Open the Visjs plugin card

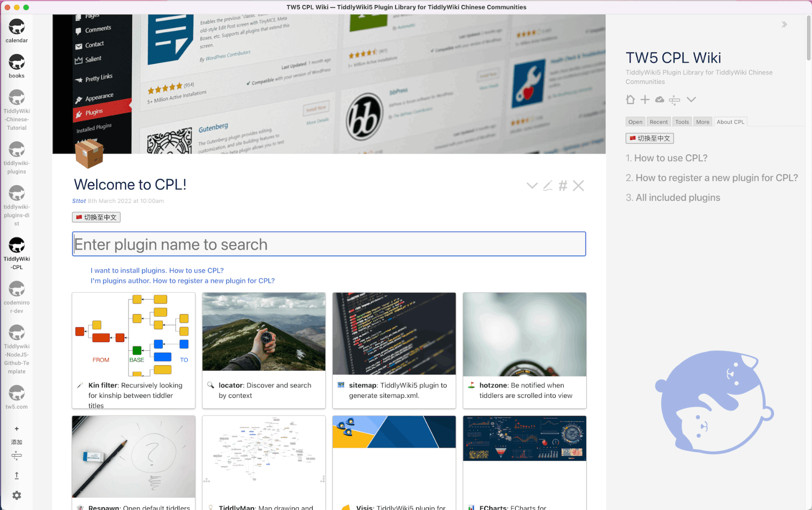394,463
